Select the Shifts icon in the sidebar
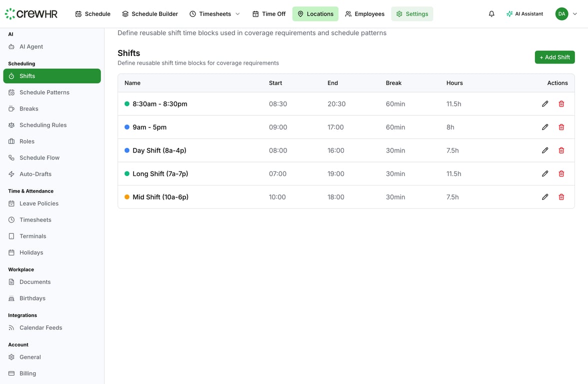588x384 pixels. click(11, 76)
